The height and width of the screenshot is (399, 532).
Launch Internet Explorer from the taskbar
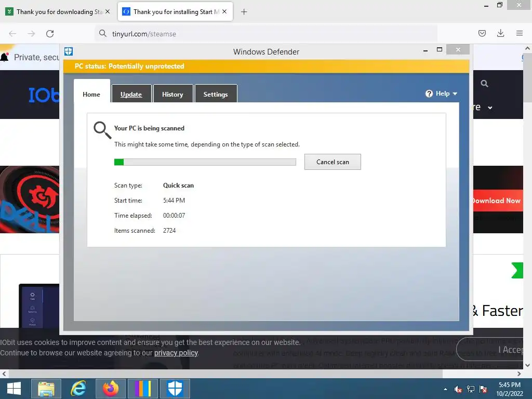click(x=78, y=389)
